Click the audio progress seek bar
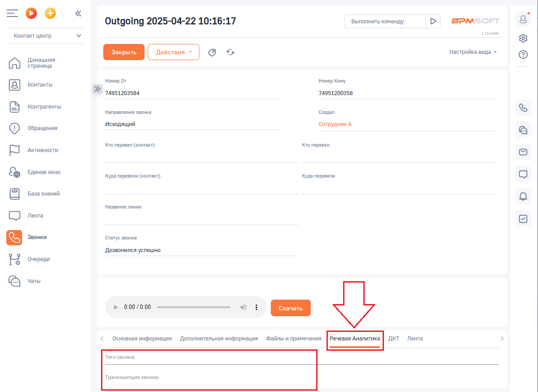The height and width of the screenshot is (392, 538). click(194, 307)
